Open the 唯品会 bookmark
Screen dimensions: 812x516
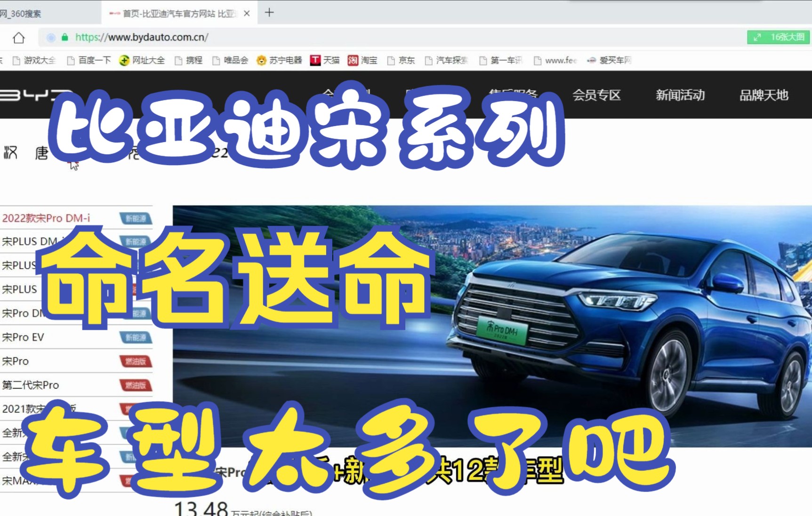click(x=230, y=60)
